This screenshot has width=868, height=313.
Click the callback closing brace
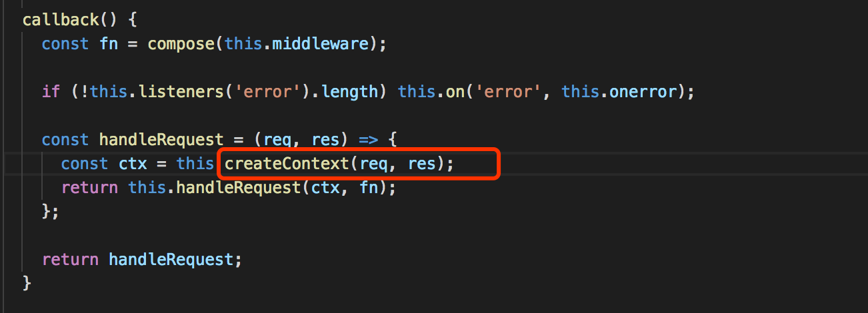tap(27, 282)
